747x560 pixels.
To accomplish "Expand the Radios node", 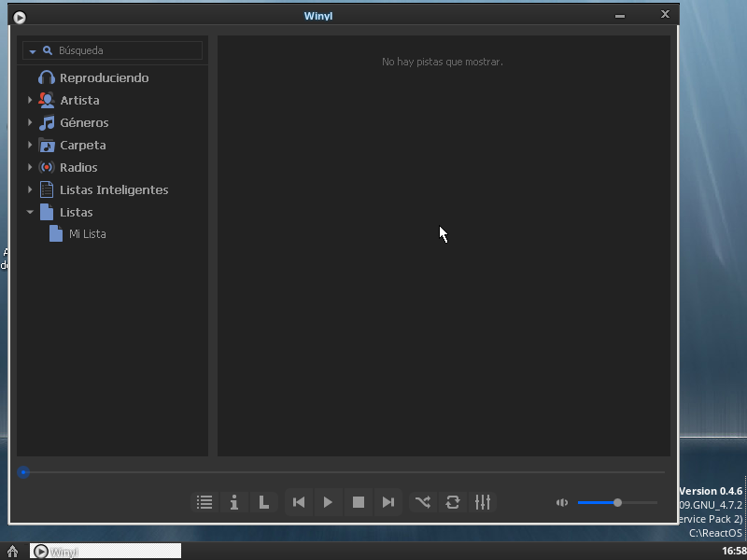I will 30,167.
